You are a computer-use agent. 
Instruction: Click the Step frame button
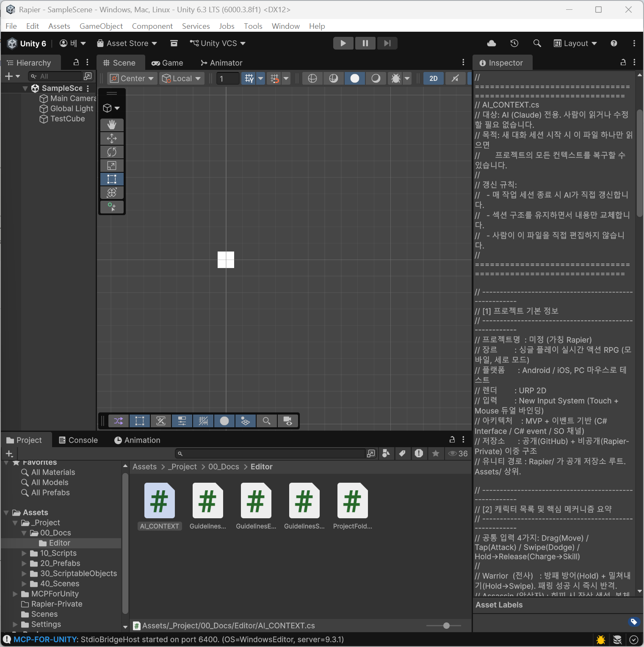(387, 43)
